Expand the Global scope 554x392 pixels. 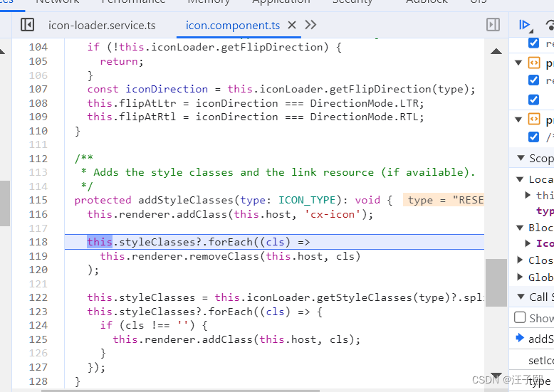520,277
